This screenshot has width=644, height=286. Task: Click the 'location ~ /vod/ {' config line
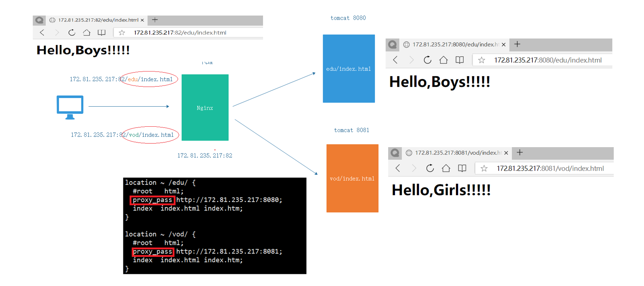[x=160, y=235]
